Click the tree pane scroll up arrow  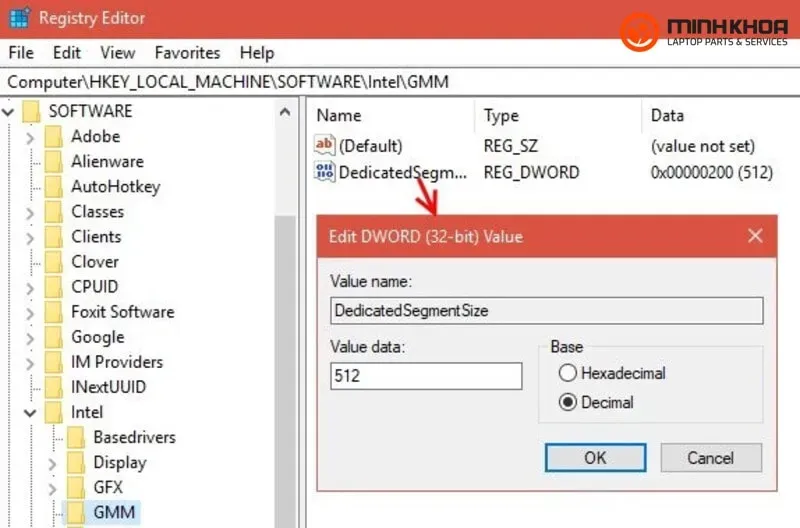(x=285, y=112)
